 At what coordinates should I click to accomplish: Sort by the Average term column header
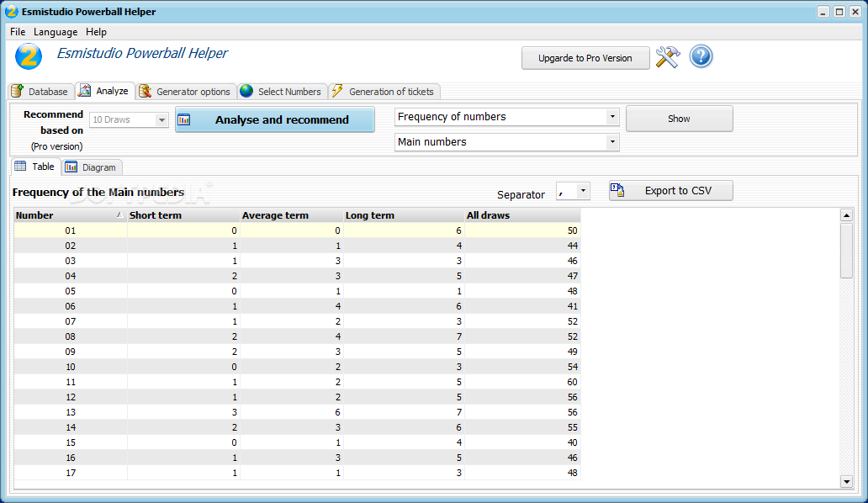291,215
